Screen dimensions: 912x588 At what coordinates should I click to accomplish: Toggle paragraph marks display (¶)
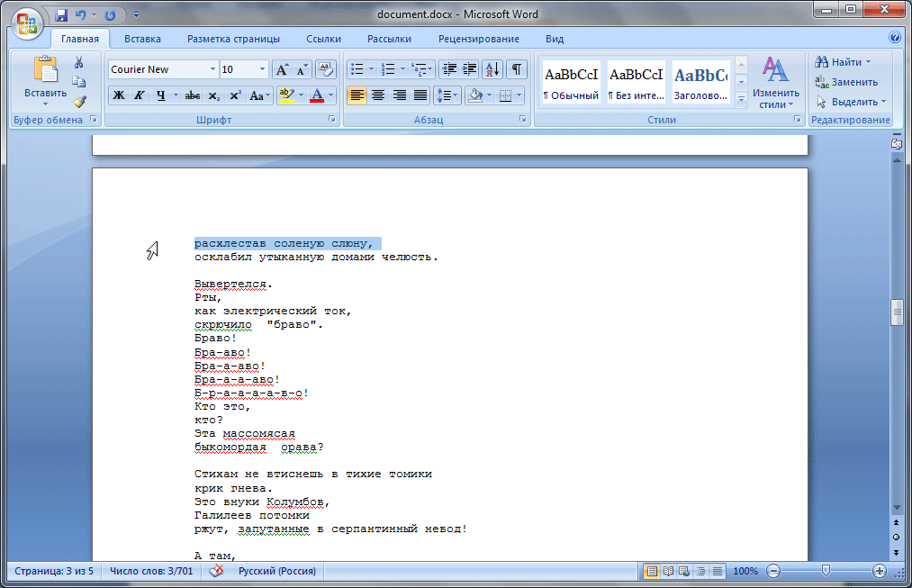[517, 69]
